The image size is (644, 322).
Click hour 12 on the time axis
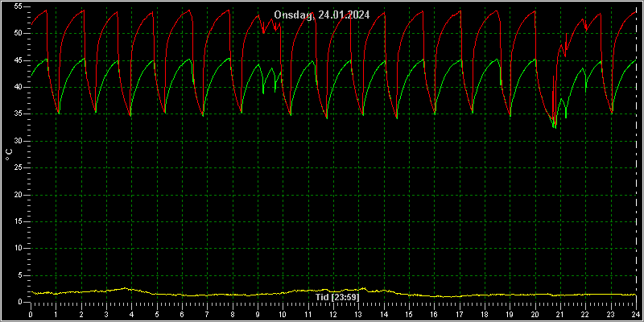click(333, 314)
